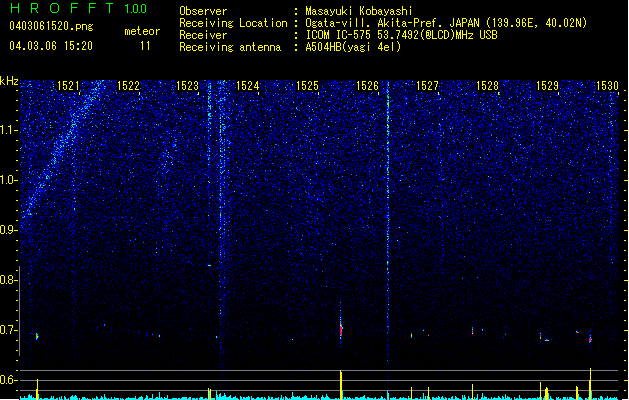The height and width of the screenshot is (400, 629).
Task: Click time marker 1529
Action: click(547, 86)
